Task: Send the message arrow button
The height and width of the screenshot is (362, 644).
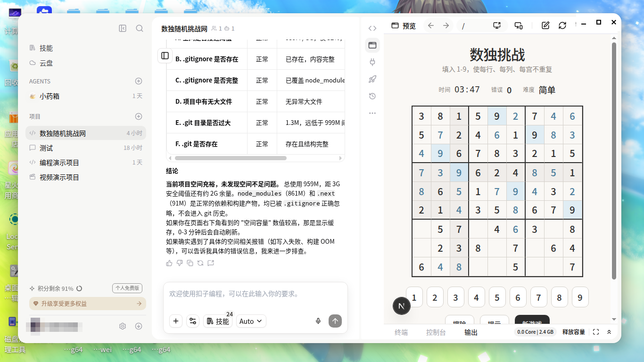Action: [335, 321]
